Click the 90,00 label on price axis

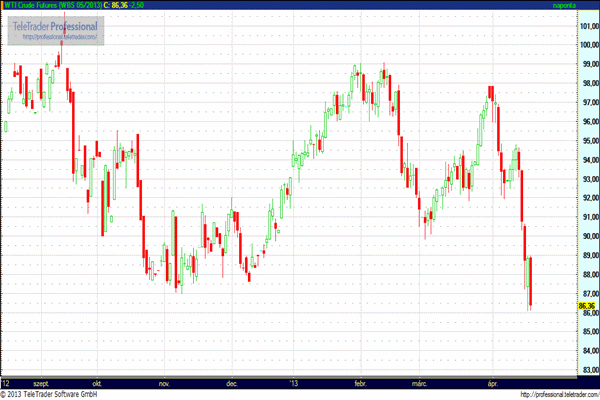[588, 237]
